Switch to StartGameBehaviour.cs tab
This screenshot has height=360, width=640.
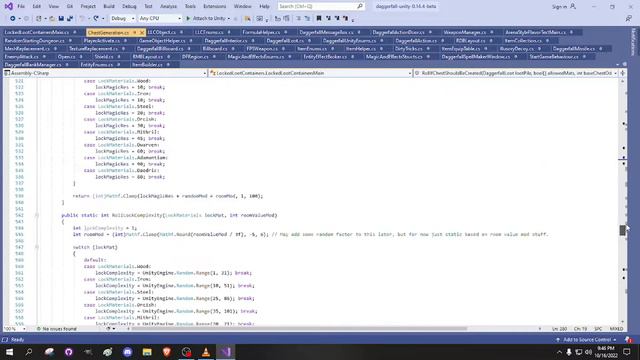click(553, 57)
